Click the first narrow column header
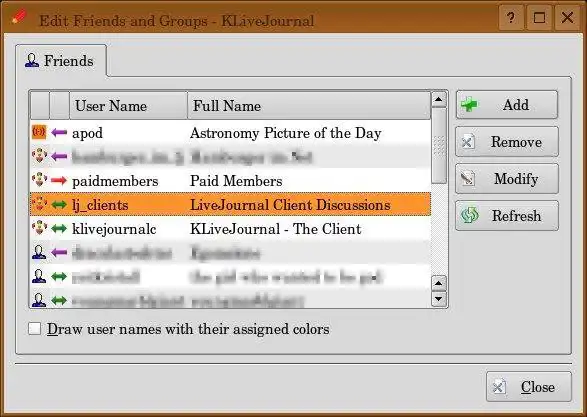Image resolution: width=587 pixels, height=417 pixels. pos(40,106)
